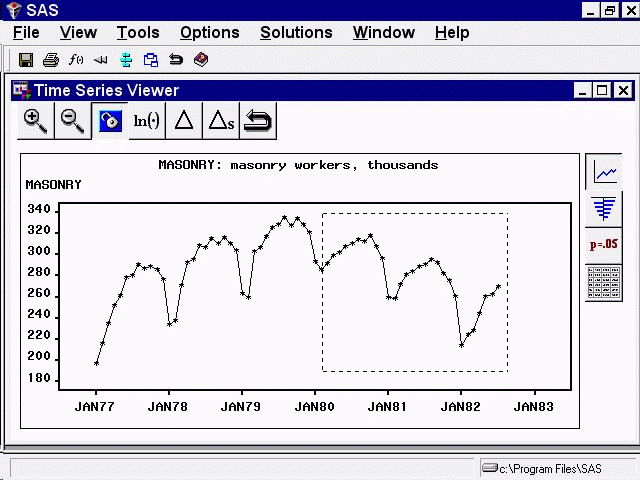
Task: Open the File menu
Action: [26, 32]
